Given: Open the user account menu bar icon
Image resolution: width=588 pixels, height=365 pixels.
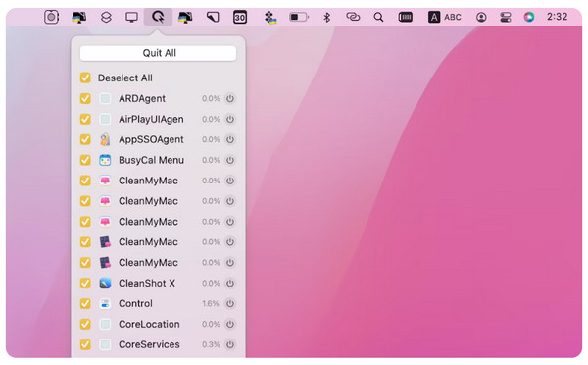Looking at the screenshot, I should [481, 17].
